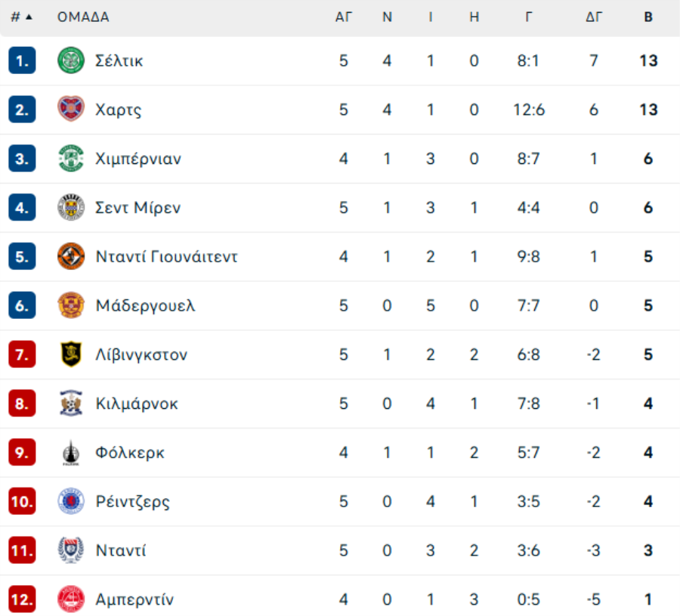Image resolution: width=680 pixels, height=616 pixels.
Task: Click the Ρέιντζερς club crest icon
Action: pyautogui.click(x=71, y=501)
